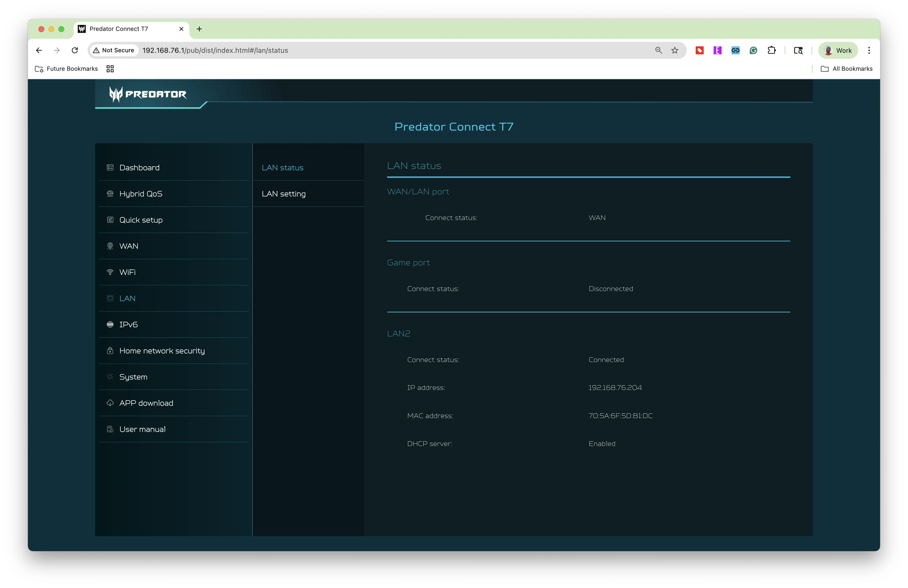
Task: Click the DHCP server Enabled value
Action: [602, 444]
